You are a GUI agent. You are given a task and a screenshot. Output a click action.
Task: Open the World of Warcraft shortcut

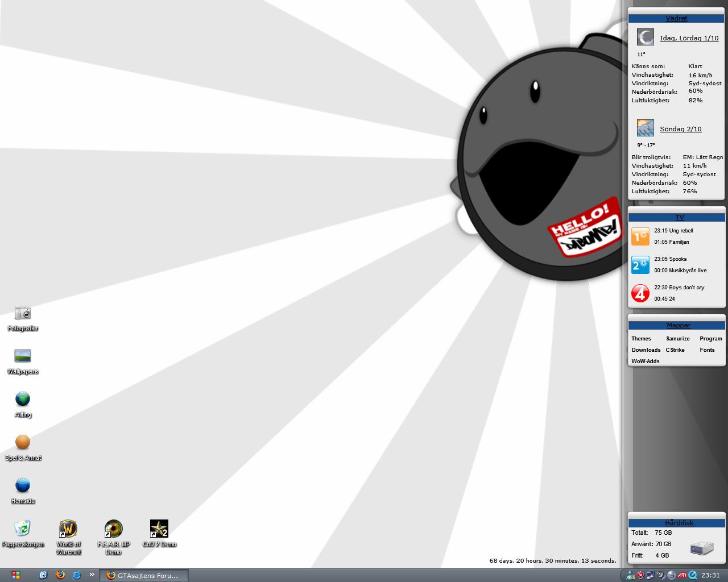[68, 529]
